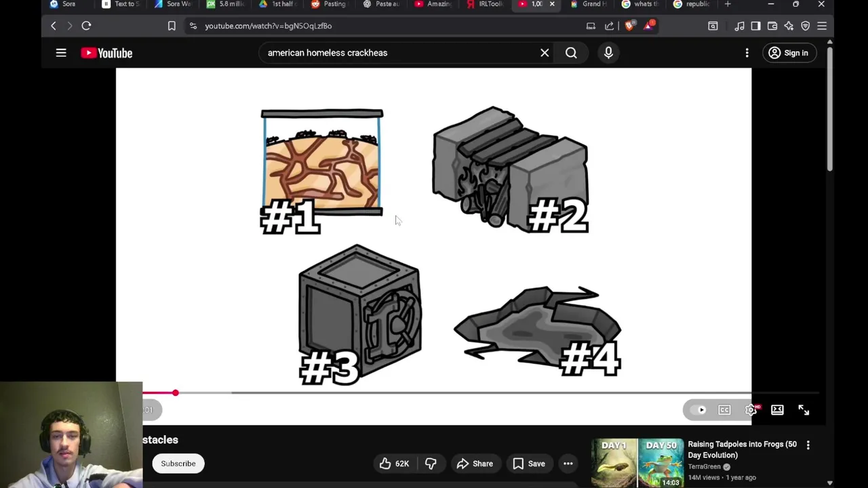Go back in browser history
The height and width of the screenshot is (488, 868).
[x=54, y=26]
